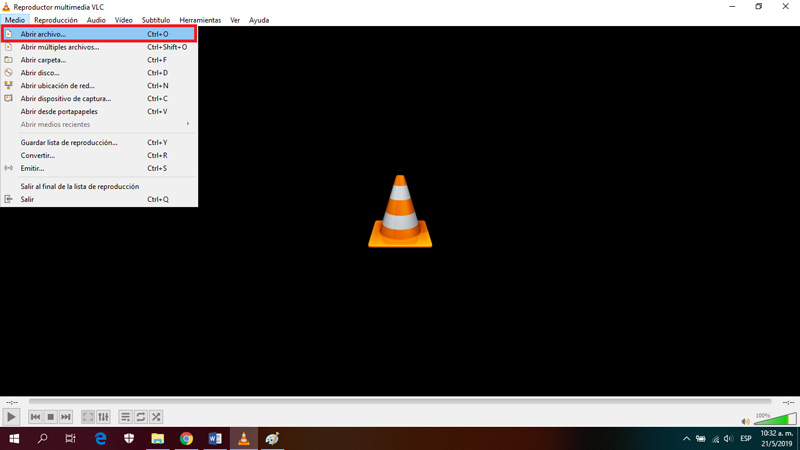Open the Audio menu

96,20
